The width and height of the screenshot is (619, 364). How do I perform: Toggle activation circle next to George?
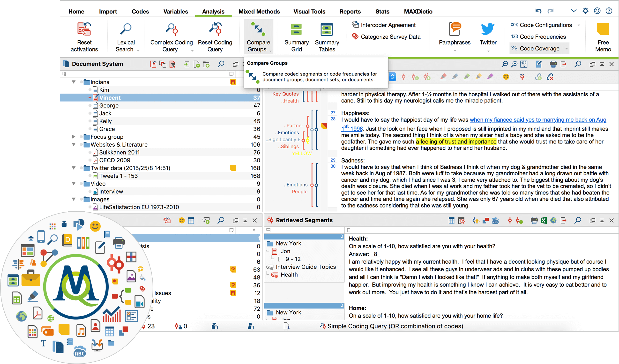click(x=90, y=105)
